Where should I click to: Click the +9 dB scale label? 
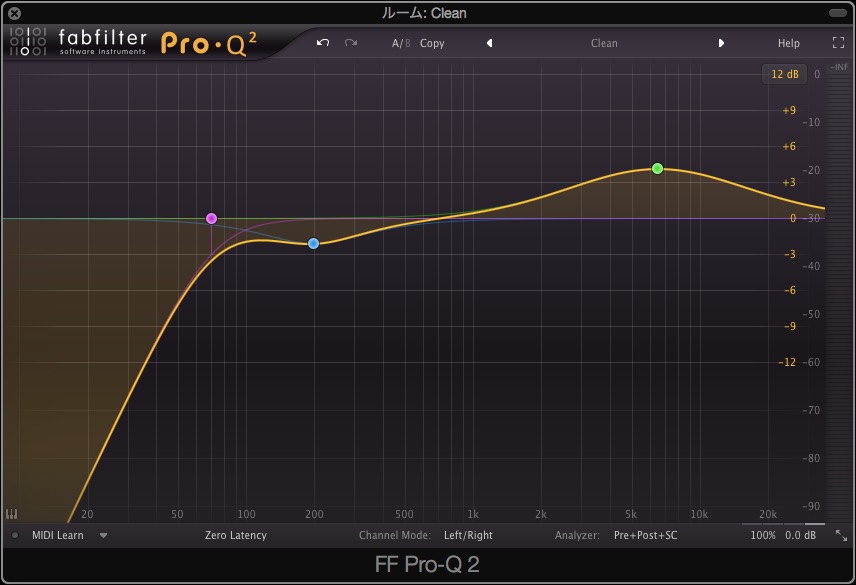tap(789, 110)
